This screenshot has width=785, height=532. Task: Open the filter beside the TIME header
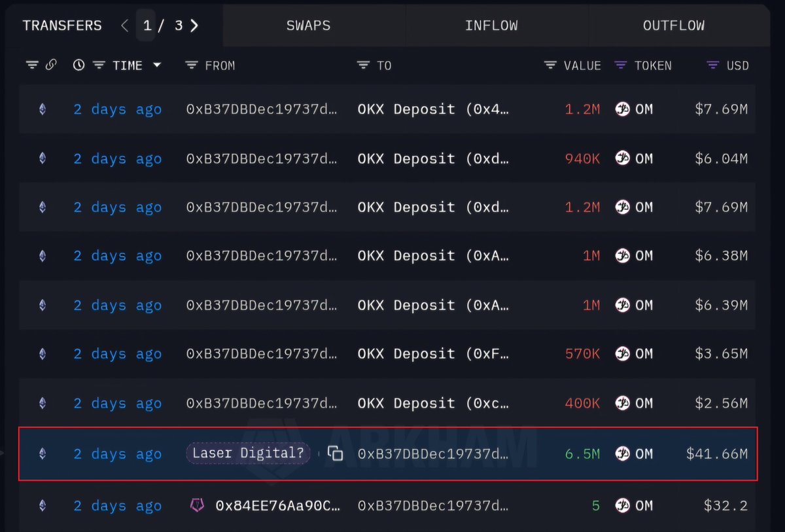(x=99, y=65)
